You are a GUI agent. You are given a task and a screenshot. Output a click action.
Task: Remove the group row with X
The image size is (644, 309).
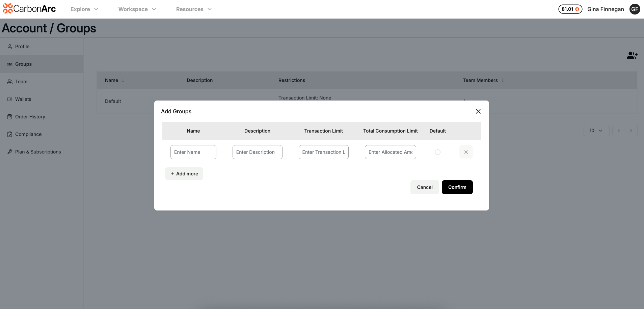point(466,152)
